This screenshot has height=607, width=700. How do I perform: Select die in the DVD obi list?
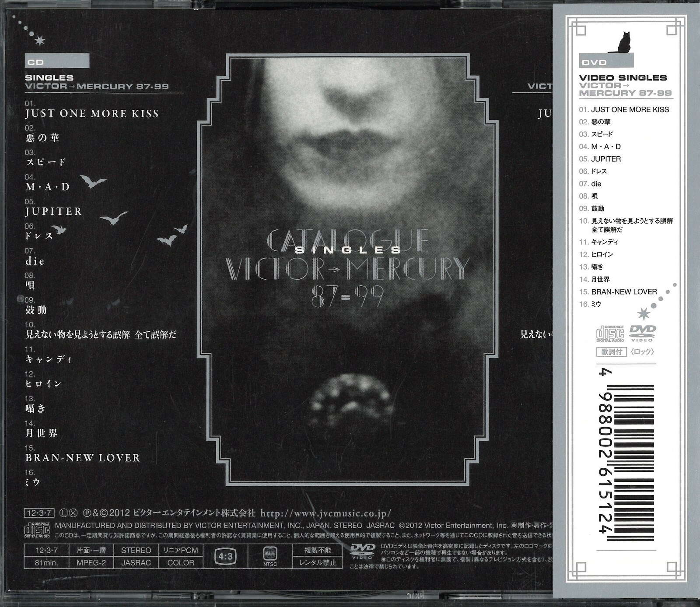pyautogui.click(x=597, y=184)
